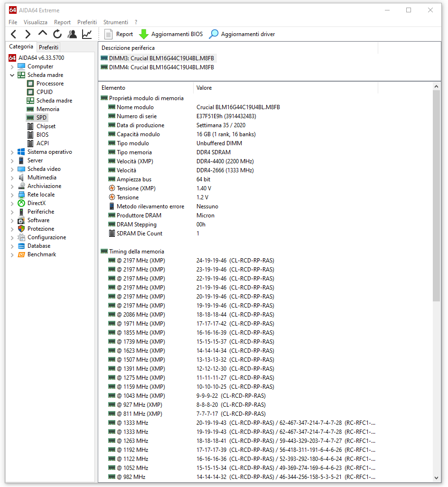Go forward with the right arrow toolbar icon

28,34
